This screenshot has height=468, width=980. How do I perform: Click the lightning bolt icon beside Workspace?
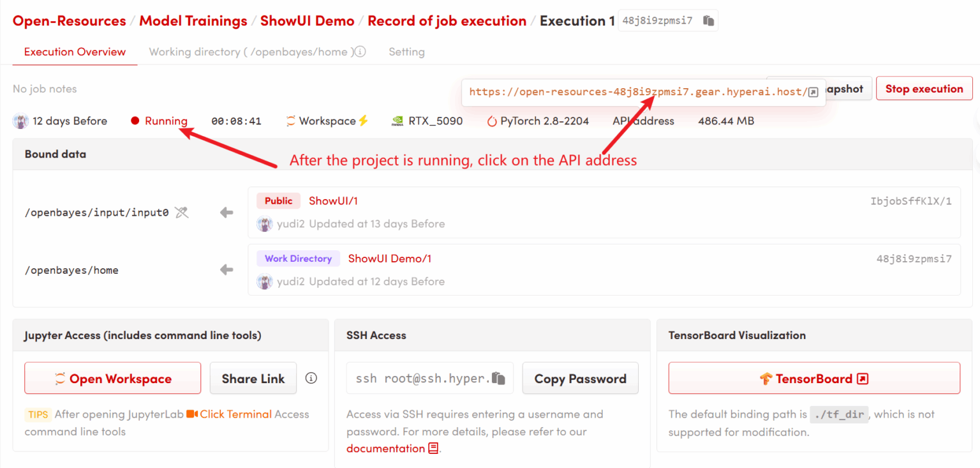[364, 121]
